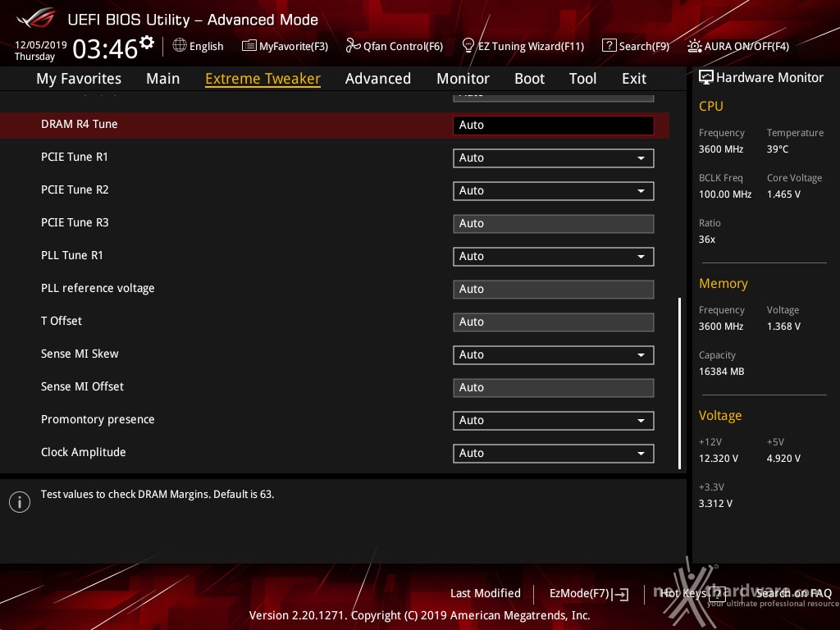Click the settings list scrollbar
The height and width of the screenshot is (630, 840).
680,383
